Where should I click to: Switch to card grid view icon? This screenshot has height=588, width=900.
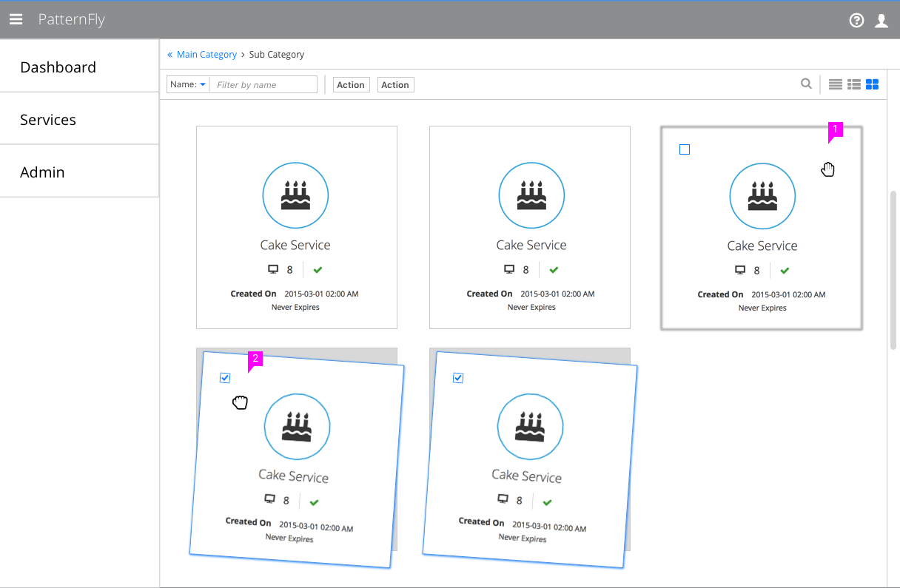point(872,84)
